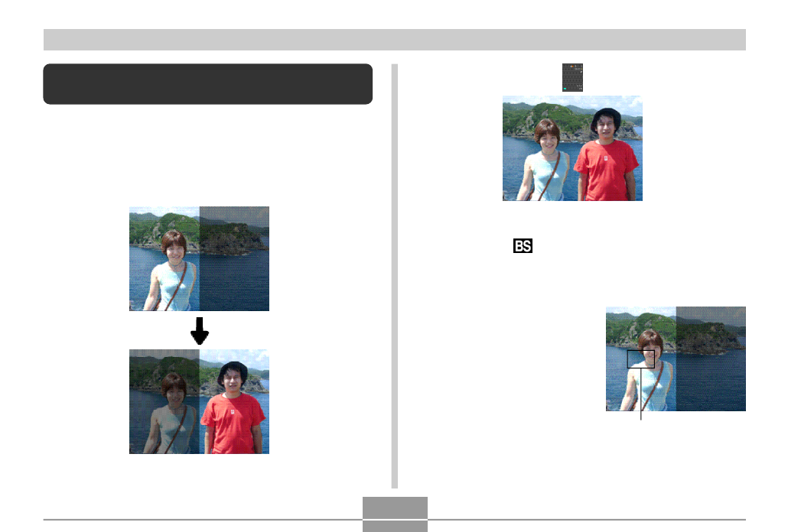Screen dimensions: 788x532
Task: Click the BS Best Shot icon
Action: point(523,246)
